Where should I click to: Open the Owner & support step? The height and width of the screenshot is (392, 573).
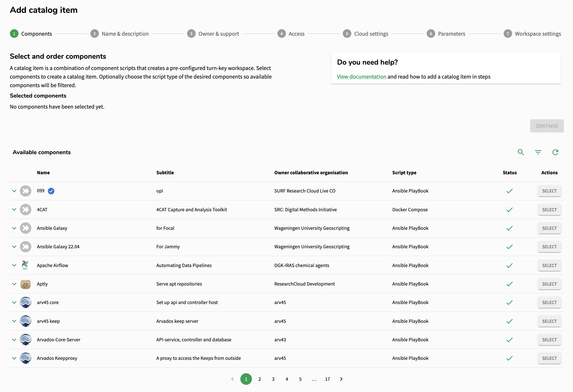213,34
